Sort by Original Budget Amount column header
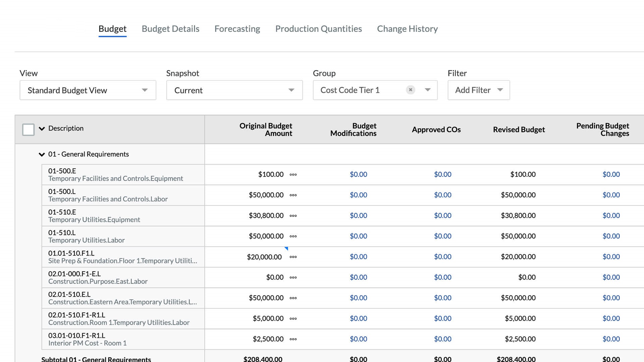This screenshot has height=362, width=644. [266, 129]
